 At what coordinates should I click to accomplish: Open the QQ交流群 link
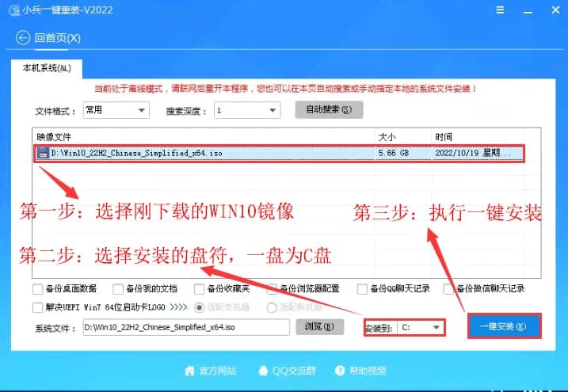294,371
